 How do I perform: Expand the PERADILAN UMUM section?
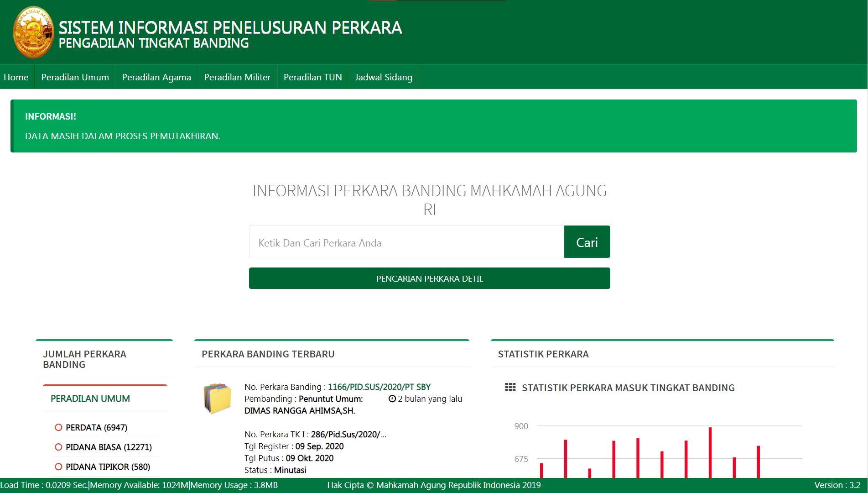pos(90,399)
